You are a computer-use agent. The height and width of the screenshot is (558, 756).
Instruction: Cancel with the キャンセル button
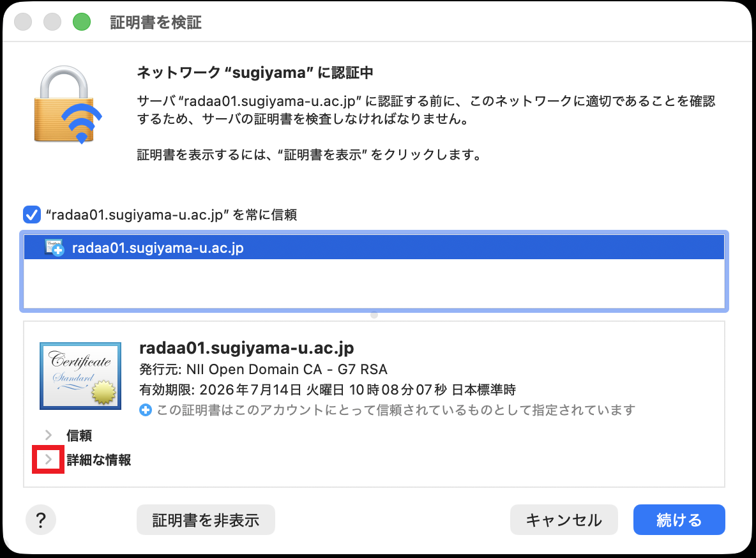pyautogui.click(x=564, y=520)
